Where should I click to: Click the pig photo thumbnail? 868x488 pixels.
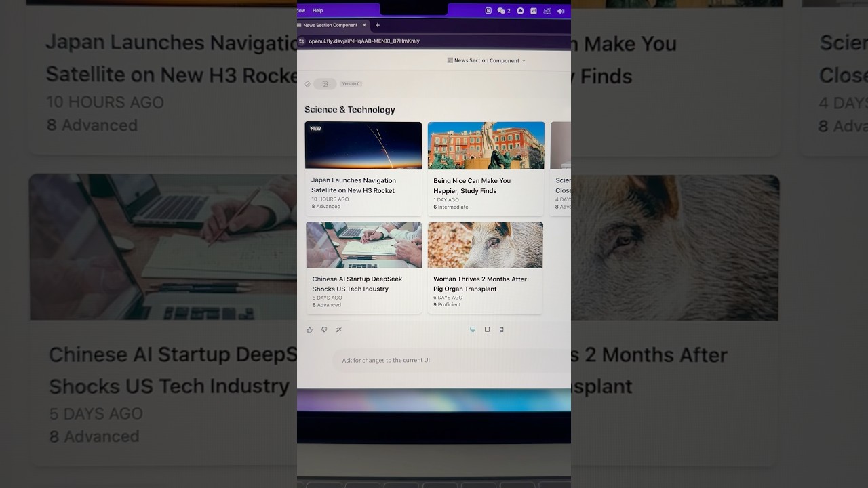point(485,245)
